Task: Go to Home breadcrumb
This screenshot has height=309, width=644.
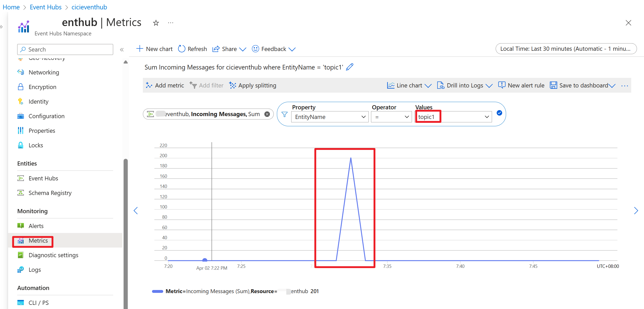Action: [x=11, y=7]
